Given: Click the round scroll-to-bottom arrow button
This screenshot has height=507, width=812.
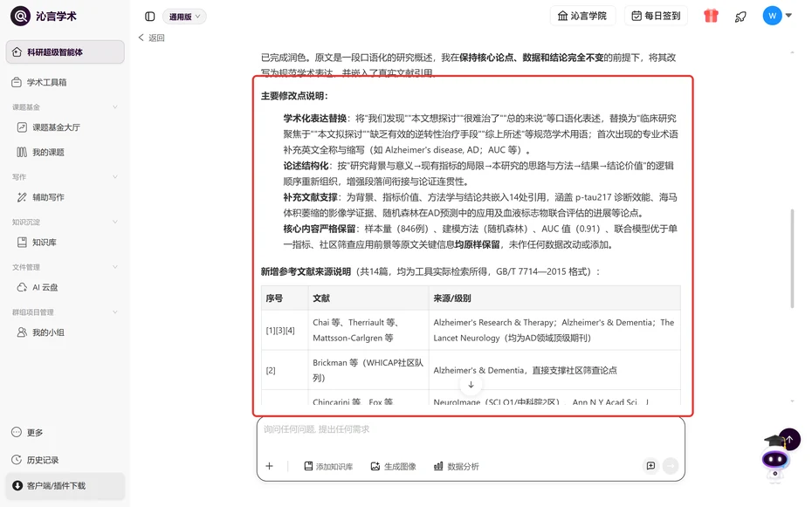Looking at the screenshot, I should 471,384.
